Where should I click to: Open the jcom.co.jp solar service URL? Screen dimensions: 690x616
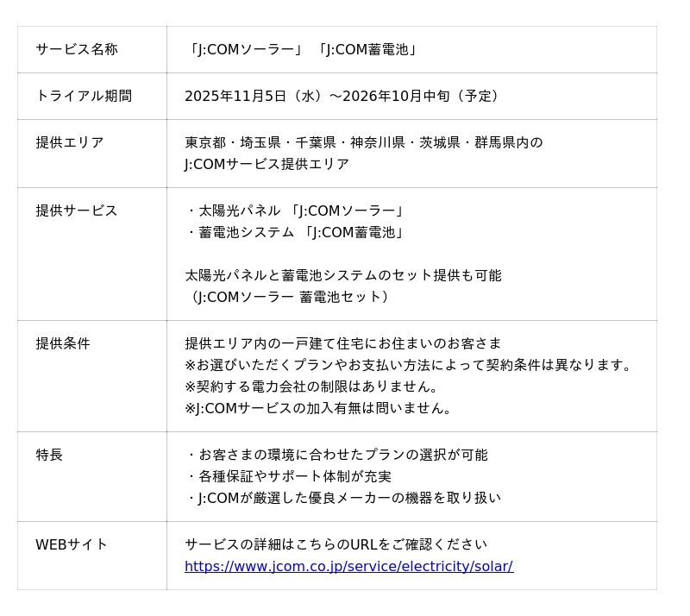[348, 567]
